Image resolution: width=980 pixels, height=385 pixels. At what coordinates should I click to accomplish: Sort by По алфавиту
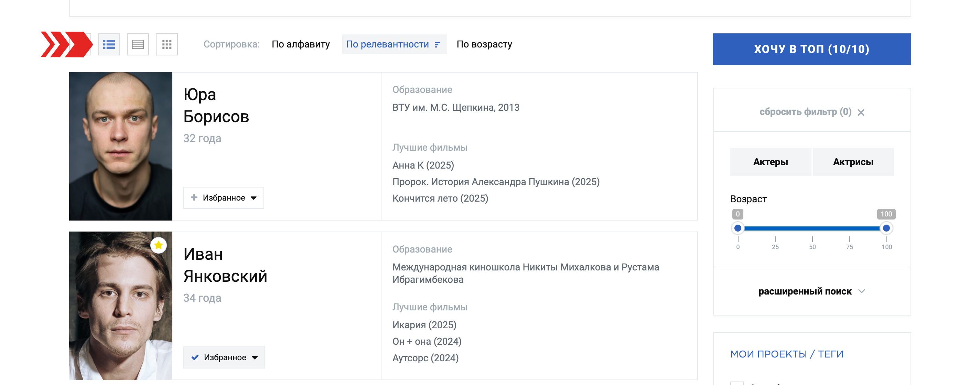(301, 44)
